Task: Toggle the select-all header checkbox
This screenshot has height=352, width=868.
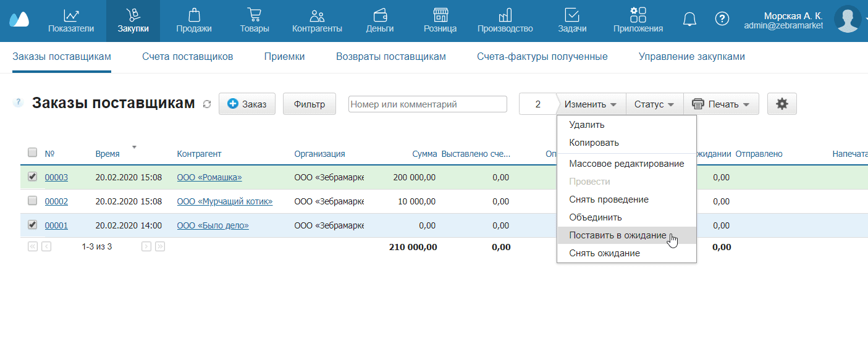Action: click(x=33, y=153)
